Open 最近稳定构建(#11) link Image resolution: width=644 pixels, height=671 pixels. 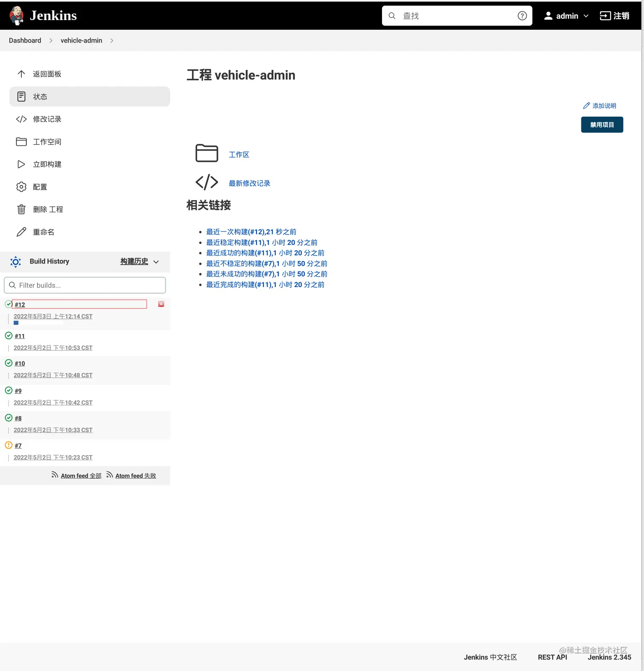[262, 243]
